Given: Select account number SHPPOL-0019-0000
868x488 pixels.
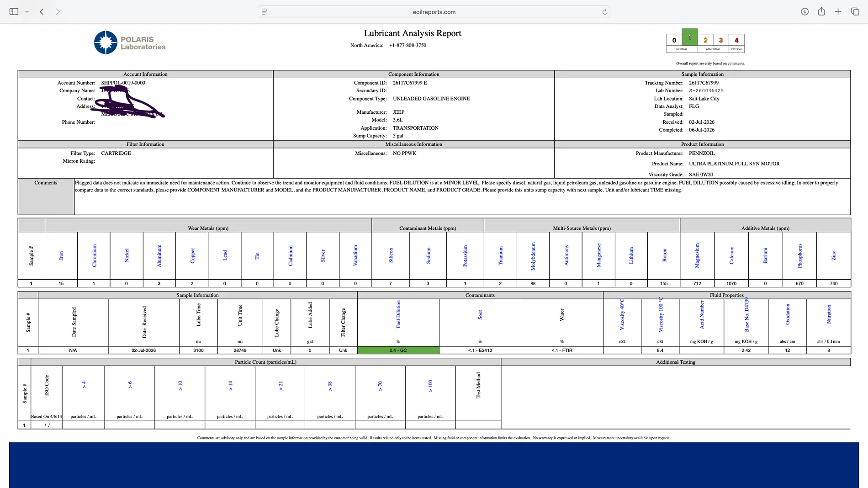Looking at the screenshot, I should point(123,83).
